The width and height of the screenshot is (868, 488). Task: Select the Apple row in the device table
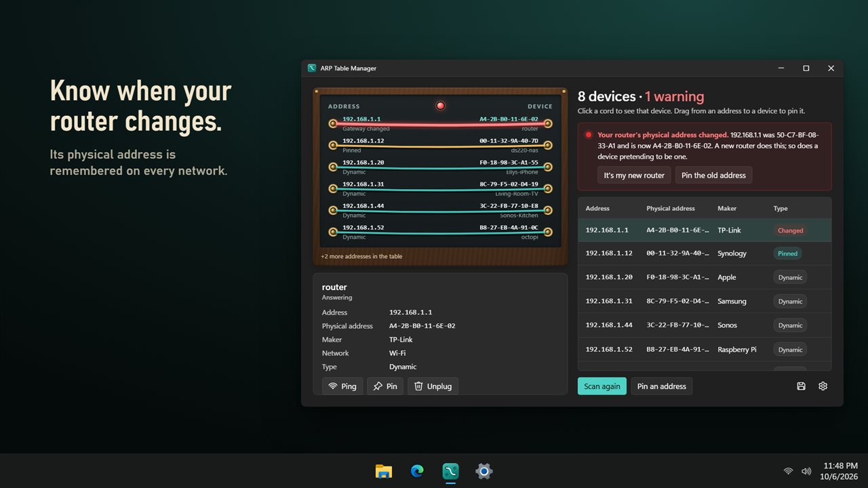coord(705,277)
